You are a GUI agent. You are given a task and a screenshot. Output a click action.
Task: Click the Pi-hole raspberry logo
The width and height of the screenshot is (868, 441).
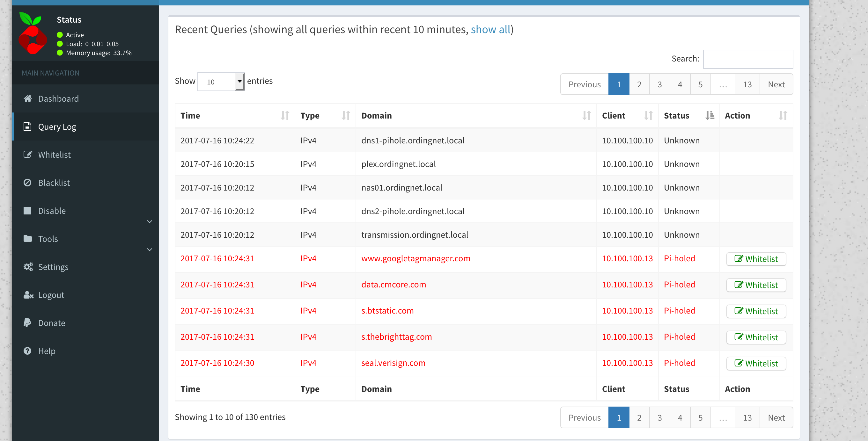point(32,34)
